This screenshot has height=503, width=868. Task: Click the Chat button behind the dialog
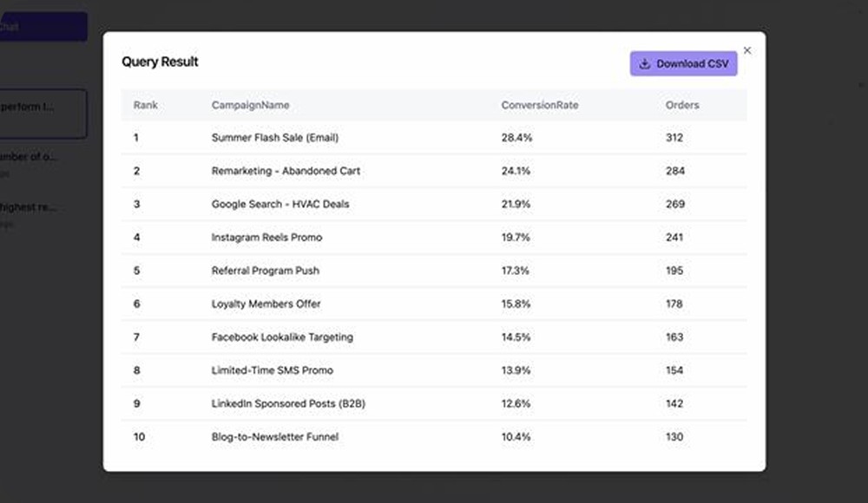(x=43, y=26)
